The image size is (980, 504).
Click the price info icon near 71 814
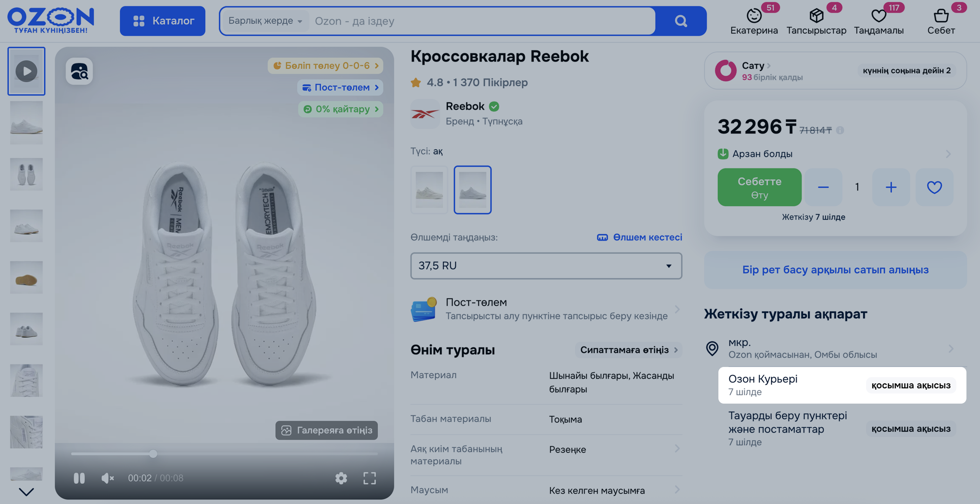click(840, 130)
